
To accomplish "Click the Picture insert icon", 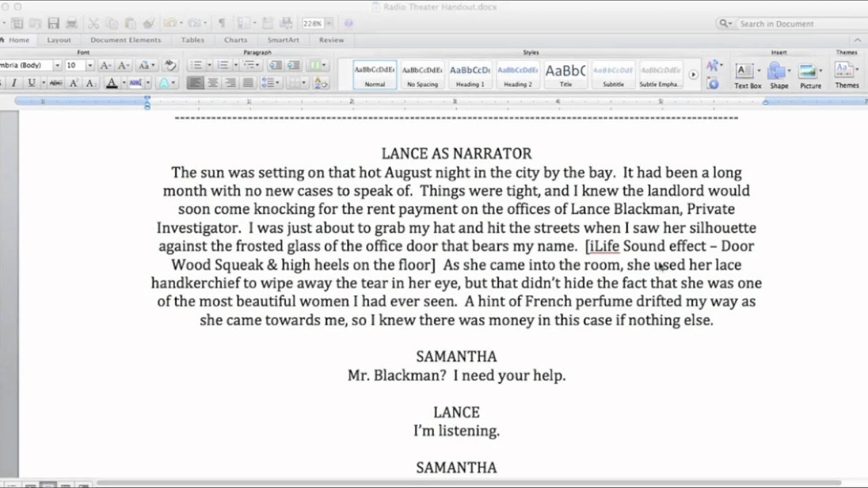I will (x=807, y=70).
